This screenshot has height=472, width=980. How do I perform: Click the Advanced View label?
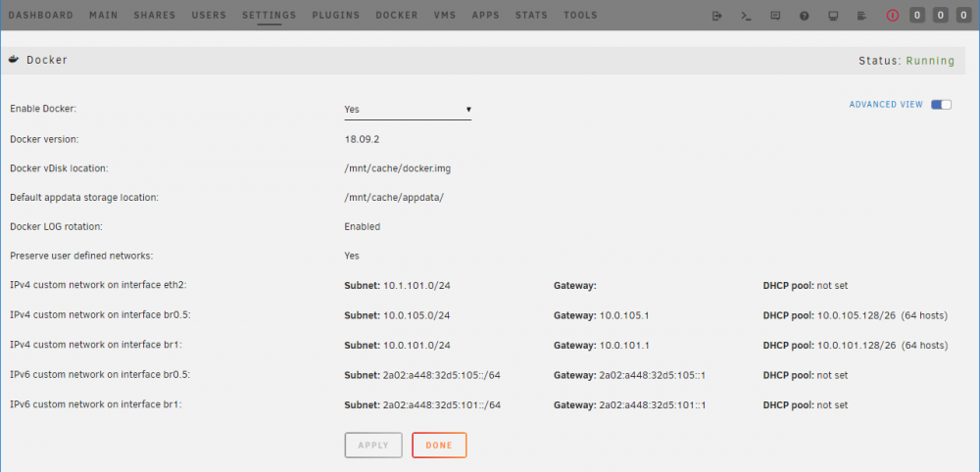tap(886, 104)
